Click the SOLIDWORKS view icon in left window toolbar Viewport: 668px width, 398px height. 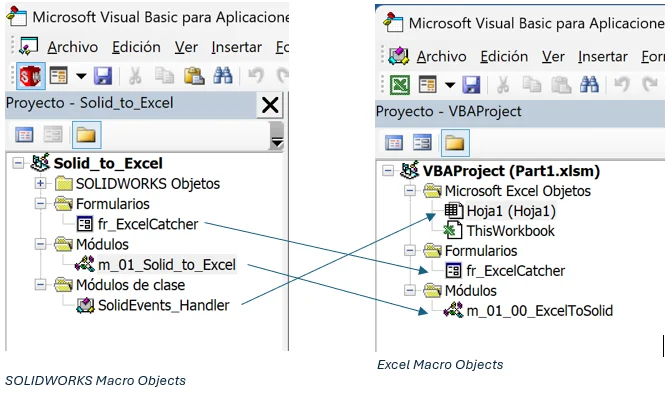point(31,76)
